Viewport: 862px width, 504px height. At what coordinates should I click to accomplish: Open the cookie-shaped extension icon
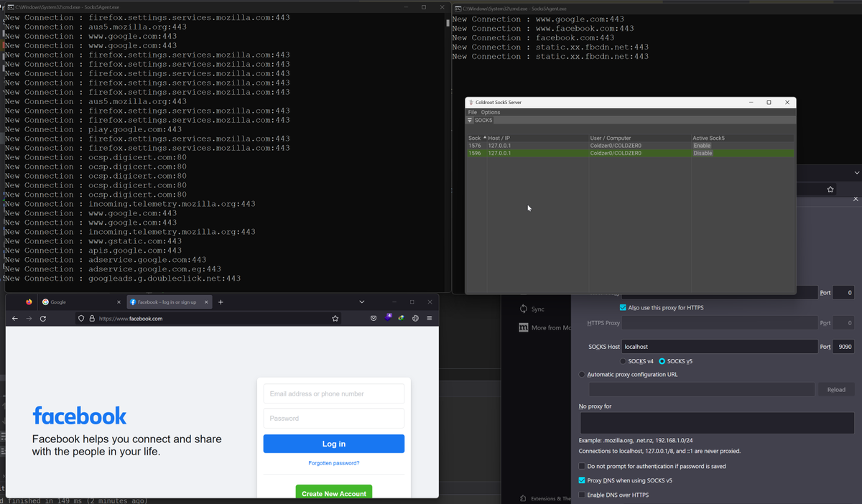[x=415, y=318]
